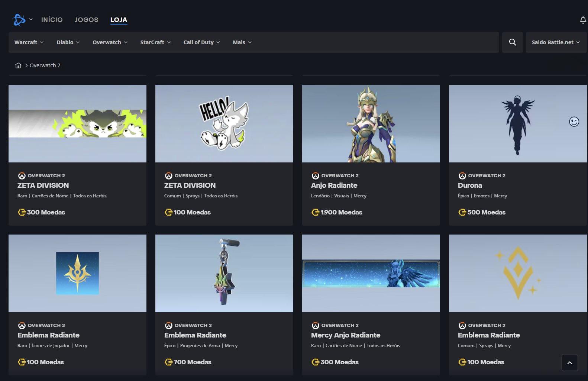Expand the Diablo dropdown menu

(x=68, y=42)
